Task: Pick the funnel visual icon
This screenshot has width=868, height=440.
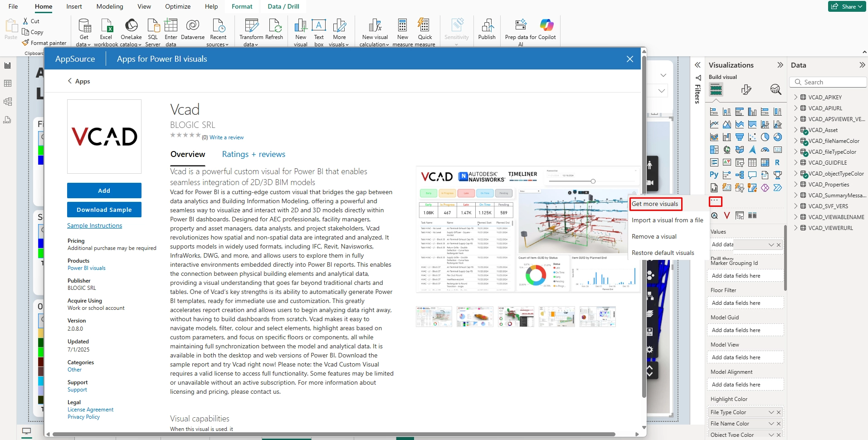Action: (x=740, y=137)
